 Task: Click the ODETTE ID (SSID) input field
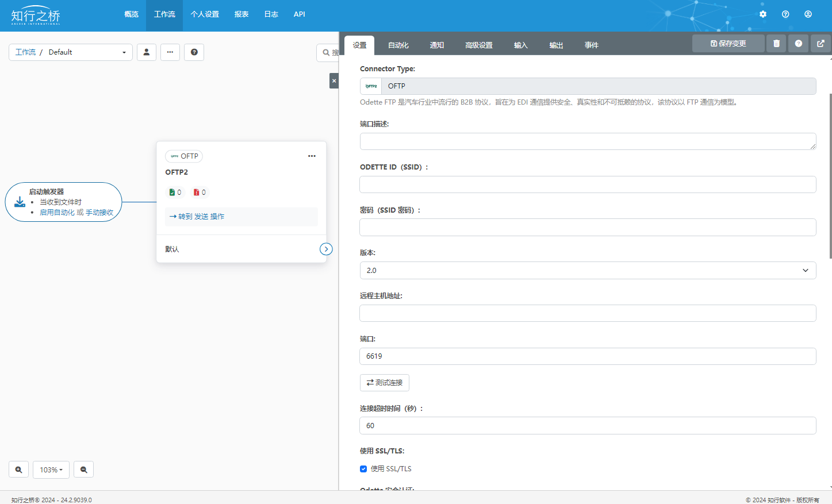point(587,184)
